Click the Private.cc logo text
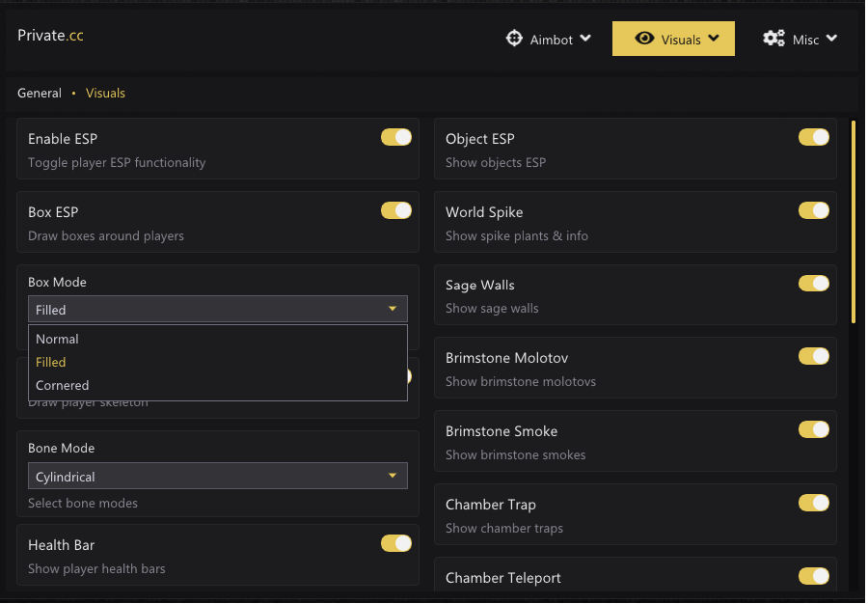868x604 pixels. click(50, 36)
